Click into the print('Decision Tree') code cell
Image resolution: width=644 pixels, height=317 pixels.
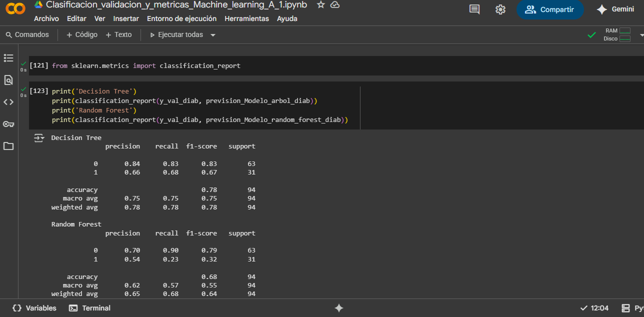336,105
